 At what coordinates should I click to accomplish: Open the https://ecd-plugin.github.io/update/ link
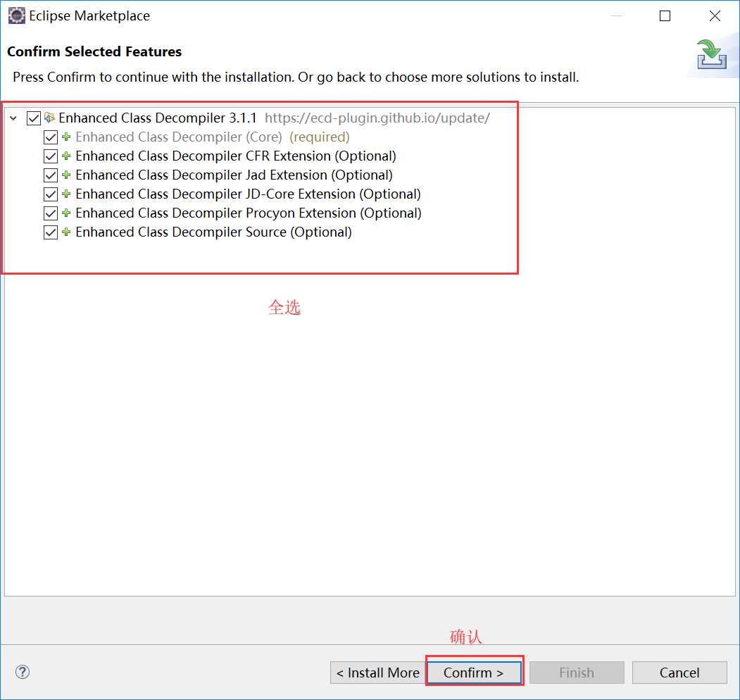tap(377, 118)
